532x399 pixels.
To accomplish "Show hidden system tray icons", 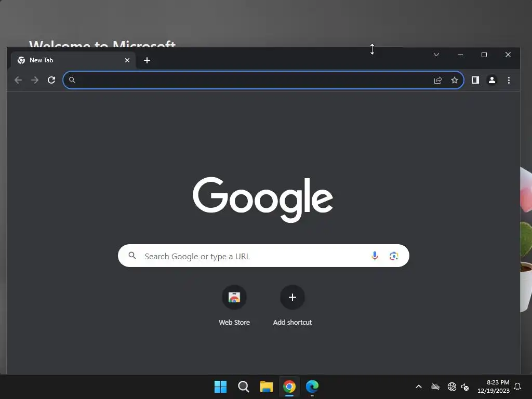I will [419, 387].
